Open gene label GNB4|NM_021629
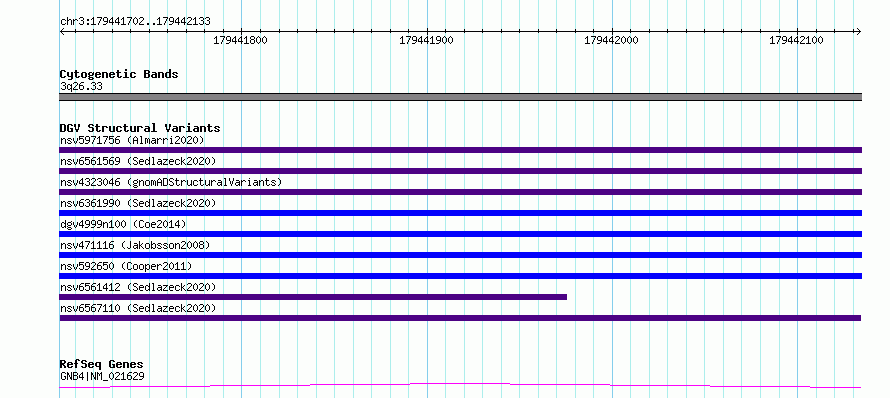This screenshot has height=398, width=890. (x=102, y=376)
